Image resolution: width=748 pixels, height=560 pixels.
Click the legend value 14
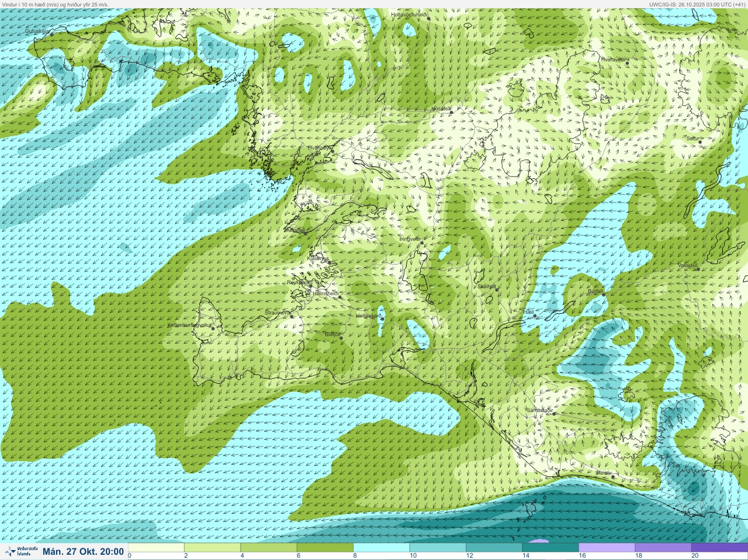tap(526, 555)
